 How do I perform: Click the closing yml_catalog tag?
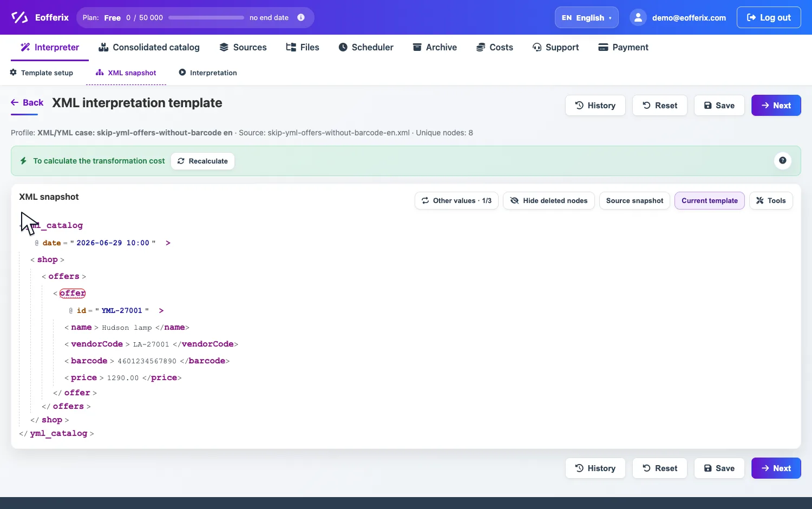[x=58, y=433]
